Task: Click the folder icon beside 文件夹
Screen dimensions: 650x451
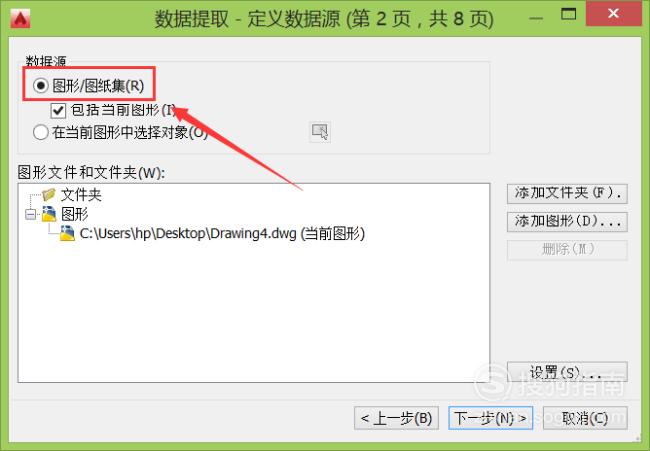Action: [49, 194]
